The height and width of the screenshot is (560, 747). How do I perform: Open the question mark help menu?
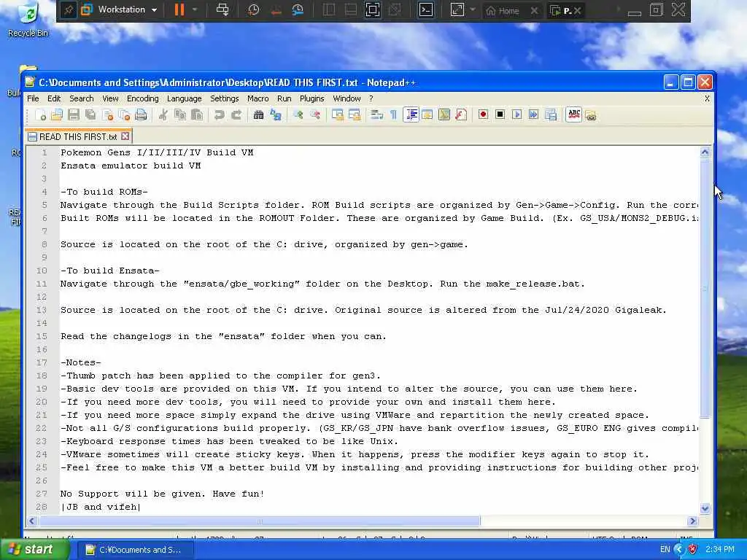tap(371, 98)
